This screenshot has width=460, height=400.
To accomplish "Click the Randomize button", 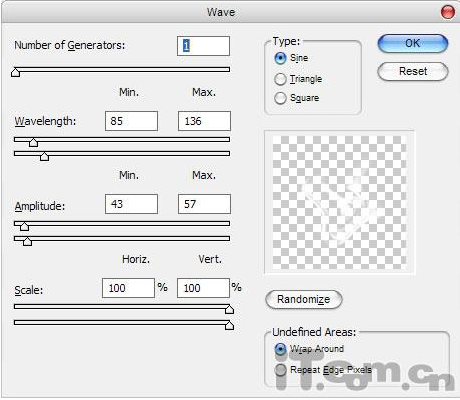I will 304,299.
